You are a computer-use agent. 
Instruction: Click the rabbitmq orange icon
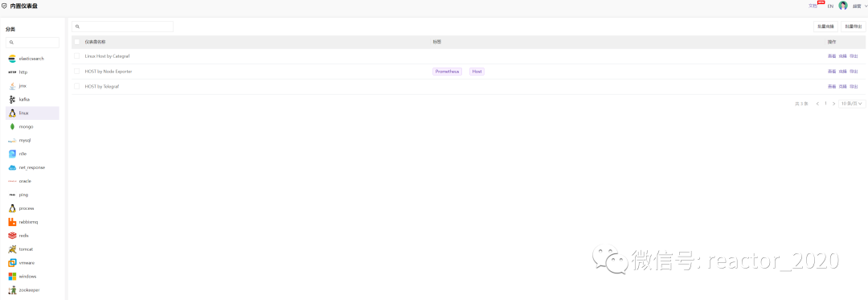point(12,222)
